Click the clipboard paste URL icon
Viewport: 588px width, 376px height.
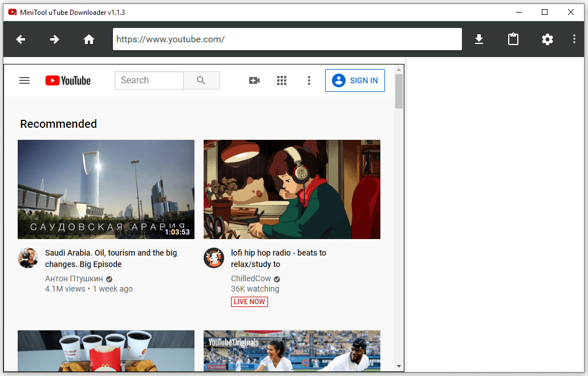coord(513,39)
